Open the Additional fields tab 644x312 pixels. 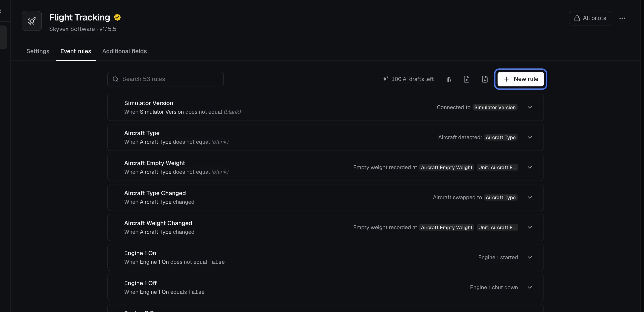click(x=124, y=51)
